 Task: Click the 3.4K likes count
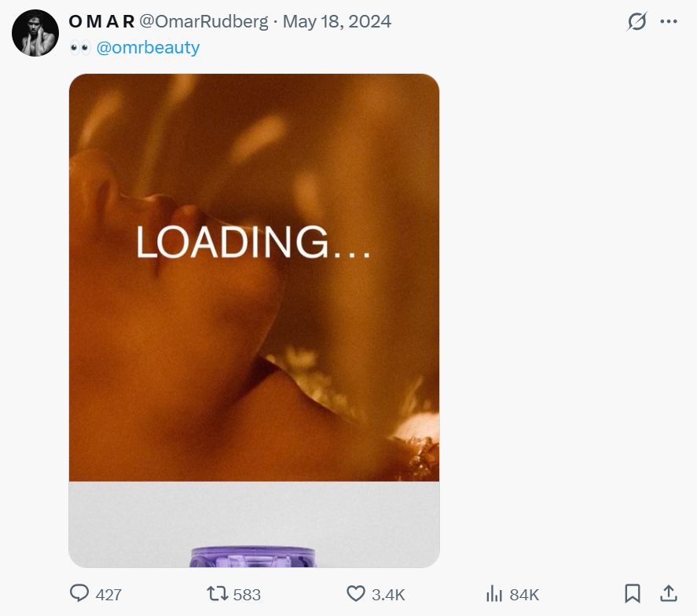click(388, 594)
